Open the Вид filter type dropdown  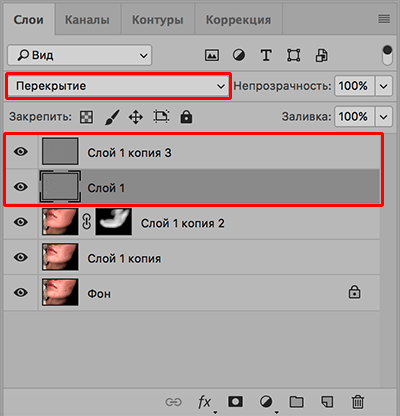point(80,55)
